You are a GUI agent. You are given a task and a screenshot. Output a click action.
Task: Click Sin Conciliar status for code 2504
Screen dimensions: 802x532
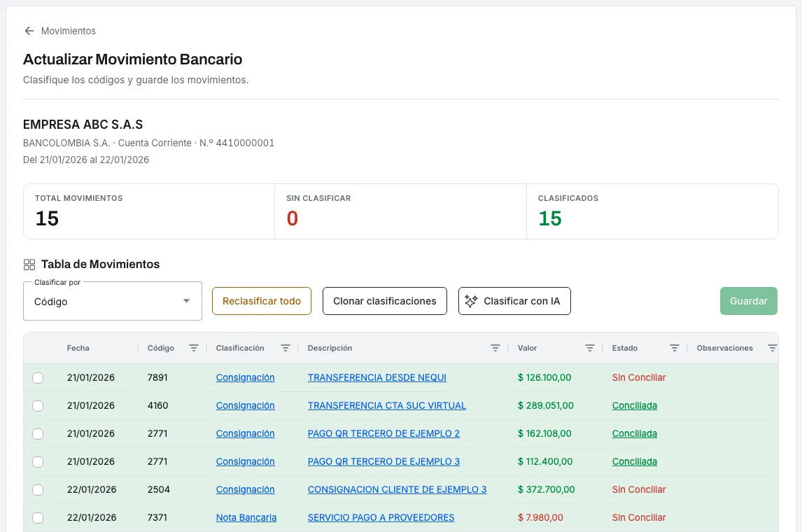(x=639, y=489)
